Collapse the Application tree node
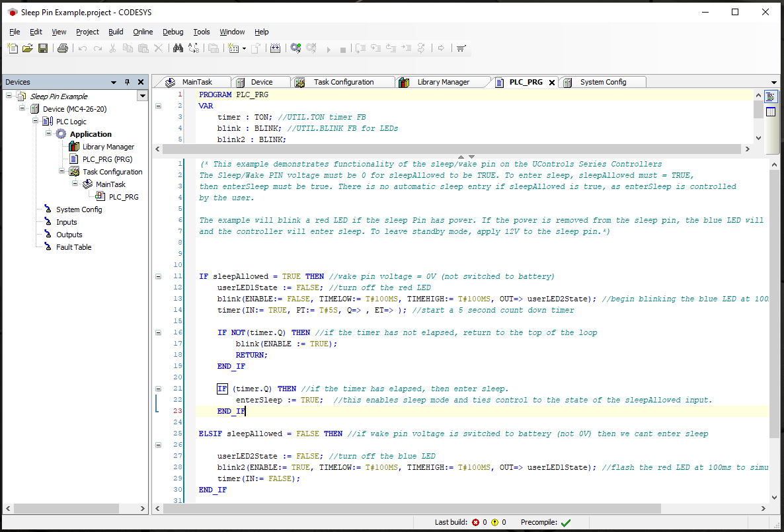 (48, 134)
